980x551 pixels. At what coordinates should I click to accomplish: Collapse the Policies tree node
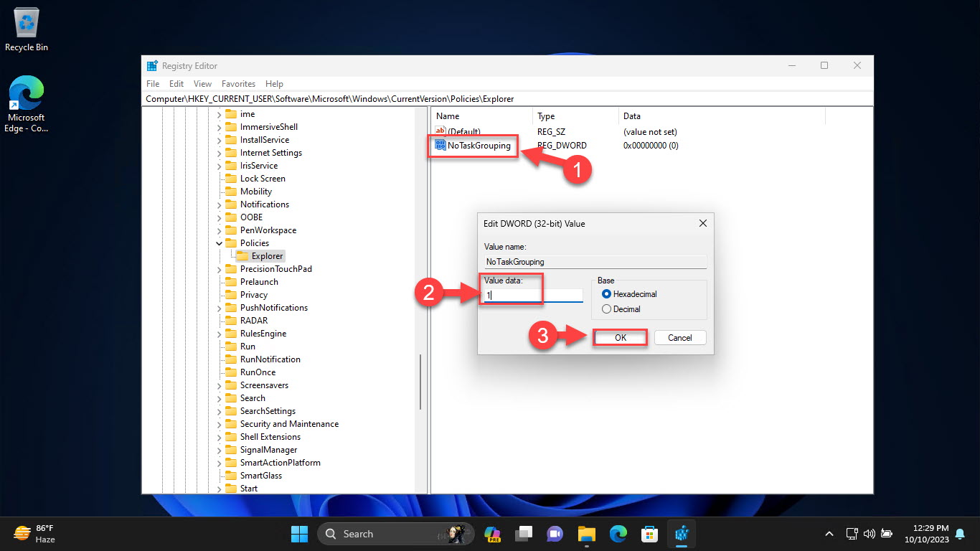pyautogui.click(x=219, y=243)
